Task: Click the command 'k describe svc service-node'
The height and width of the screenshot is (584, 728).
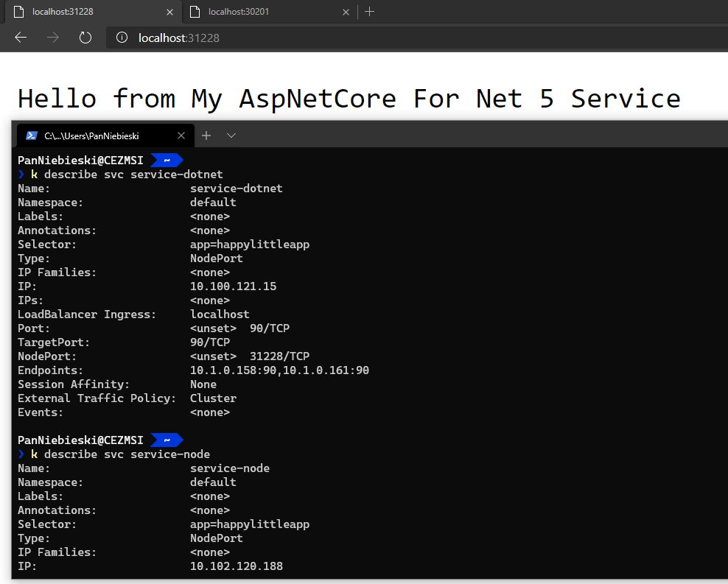Action: 120,454
